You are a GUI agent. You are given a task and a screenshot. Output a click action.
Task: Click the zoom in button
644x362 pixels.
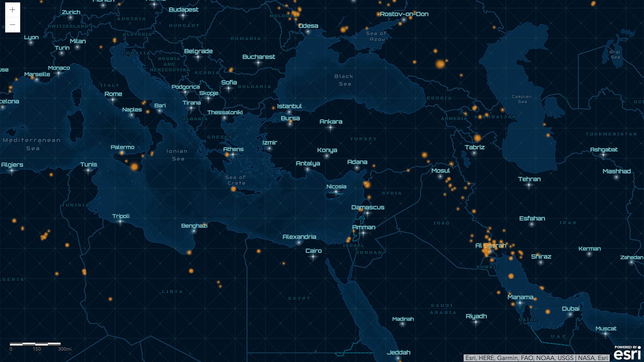(12, 10)
